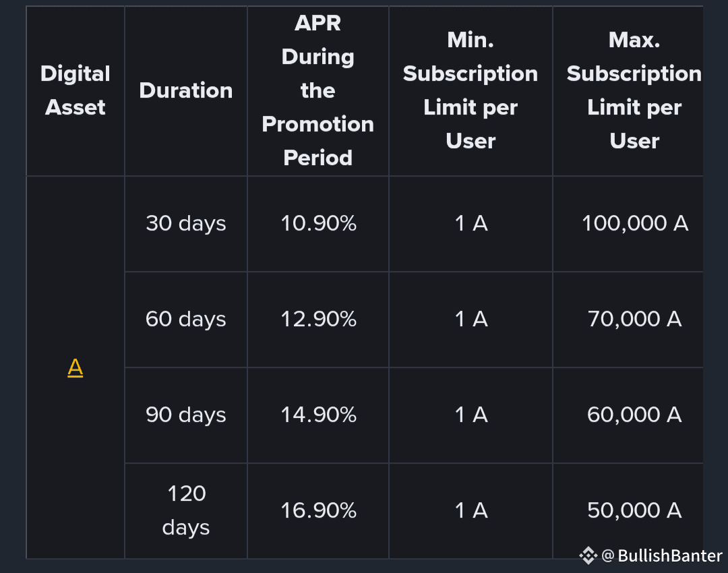Click the 16.90% APR value
Viewport: 728px width, 573px height.
tap(318, 510)
